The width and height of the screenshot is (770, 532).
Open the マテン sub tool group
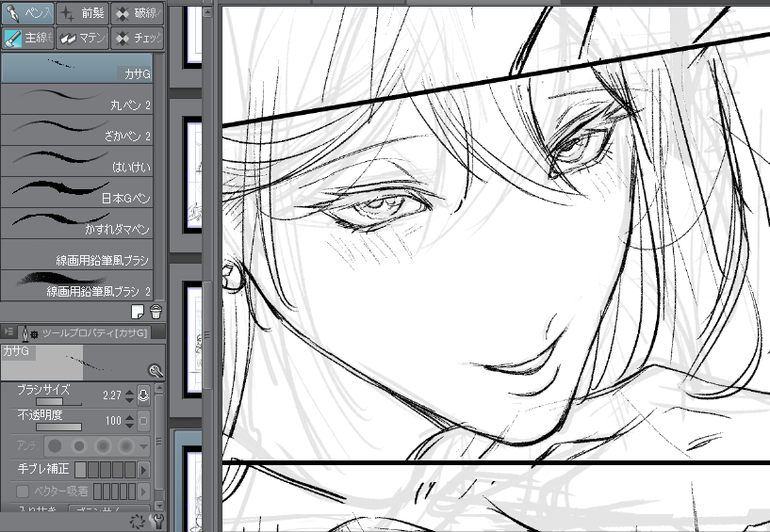point(82,38)
